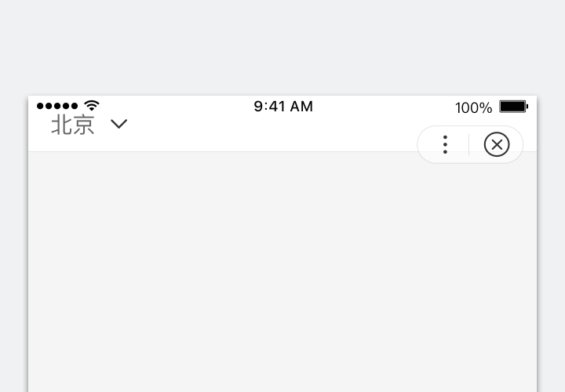Click the 9:41 AM clock
565x392 pixels.
[x=283, y=107]
